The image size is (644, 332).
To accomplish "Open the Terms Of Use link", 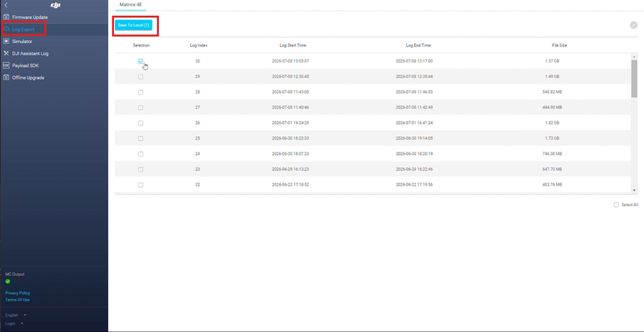I will [x=17, y=300].
